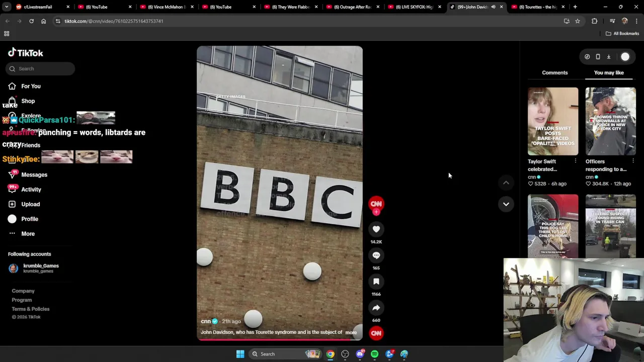Click the browser home button
This screenshot has height=362, width=644.
[43, 21]
